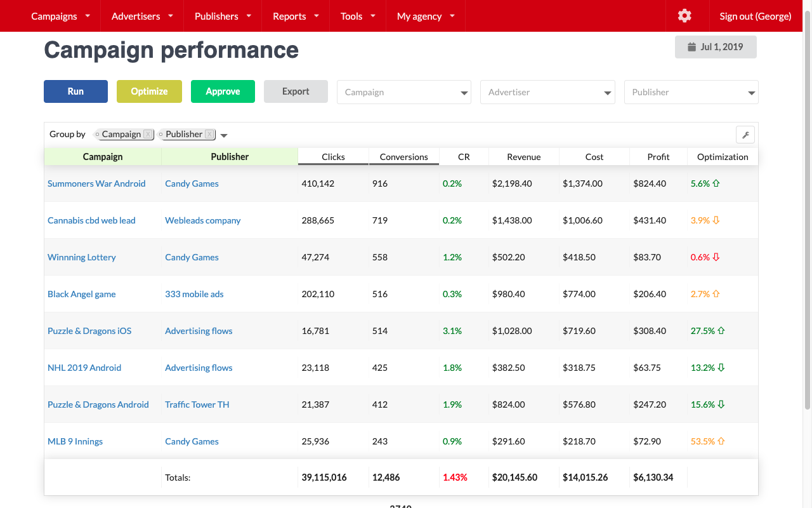The width and height of the screenshot is (812, 508).
Task: Open Traffic Tower TH publisher link
Action: click(197, 404)
